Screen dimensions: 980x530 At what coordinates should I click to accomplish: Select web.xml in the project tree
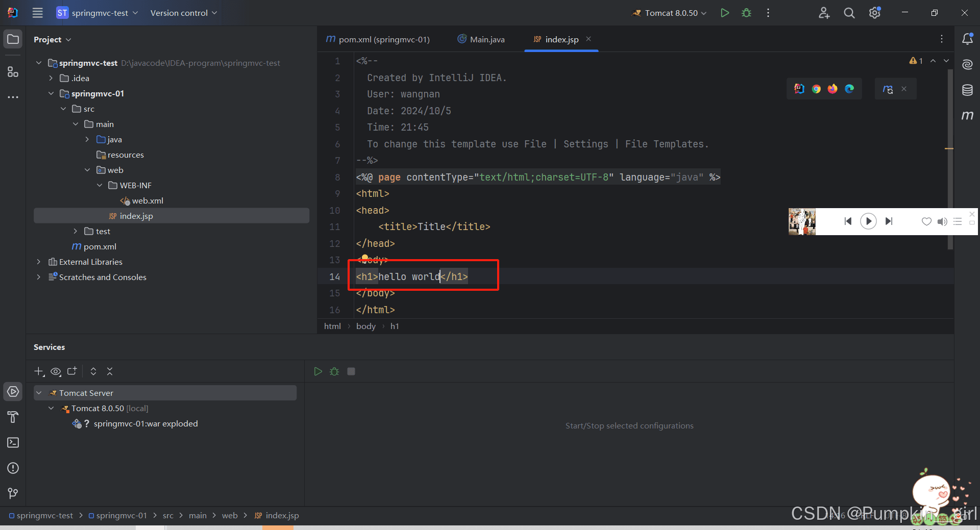[x=148, y=200]
